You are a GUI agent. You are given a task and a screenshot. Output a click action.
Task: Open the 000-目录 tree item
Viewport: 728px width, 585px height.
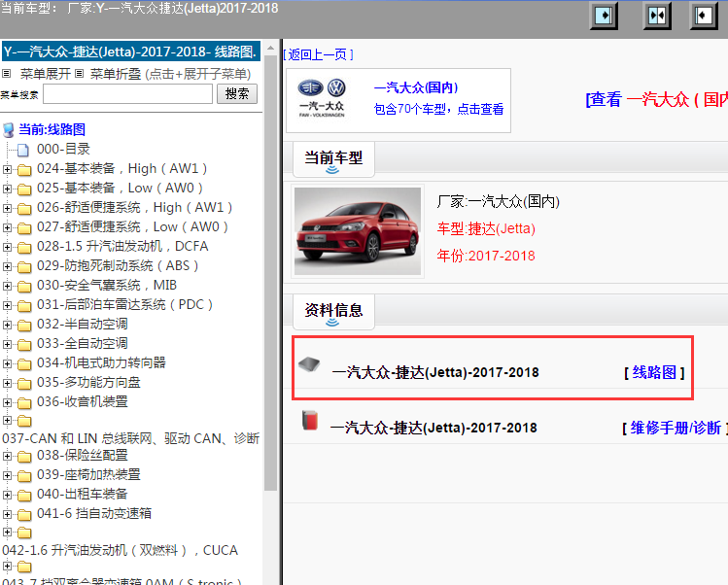63,149
